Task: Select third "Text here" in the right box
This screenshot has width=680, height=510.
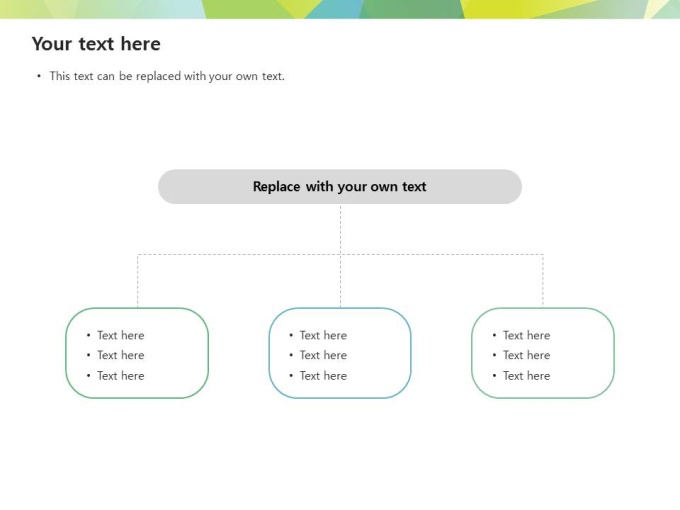Action: click(526, 376)
